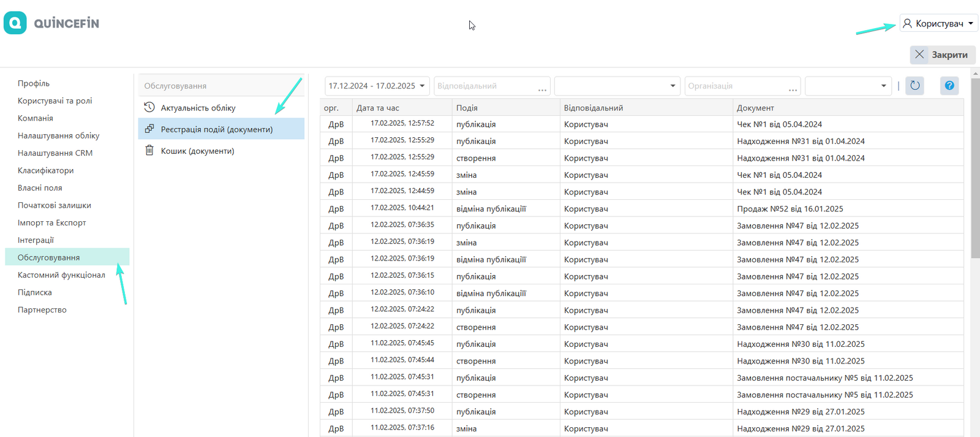Click the Актуальність обліку history icon
The width and height of the screenshot is (980, 437).
pos(149,108)
